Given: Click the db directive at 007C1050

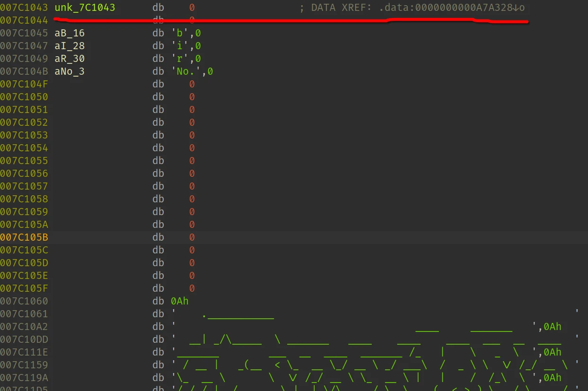Looking at the screenshot, I should pyautogui.click(x=158, y=97).
